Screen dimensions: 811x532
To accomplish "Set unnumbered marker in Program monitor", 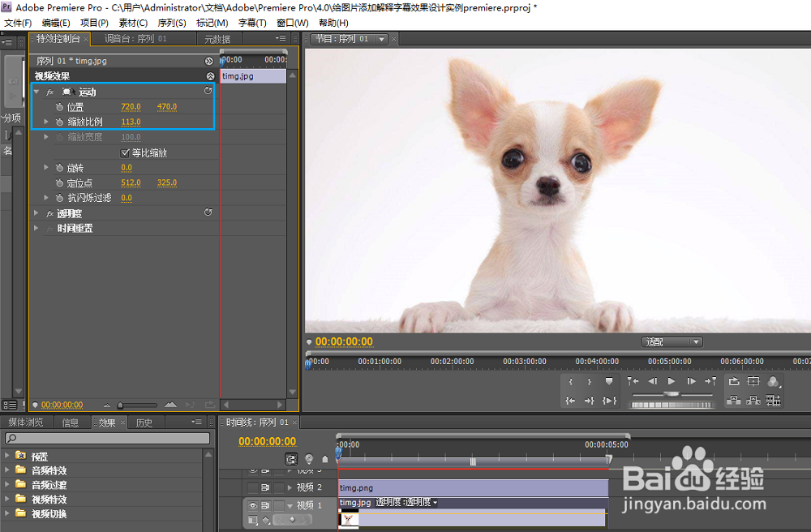I will pos(609,381).
